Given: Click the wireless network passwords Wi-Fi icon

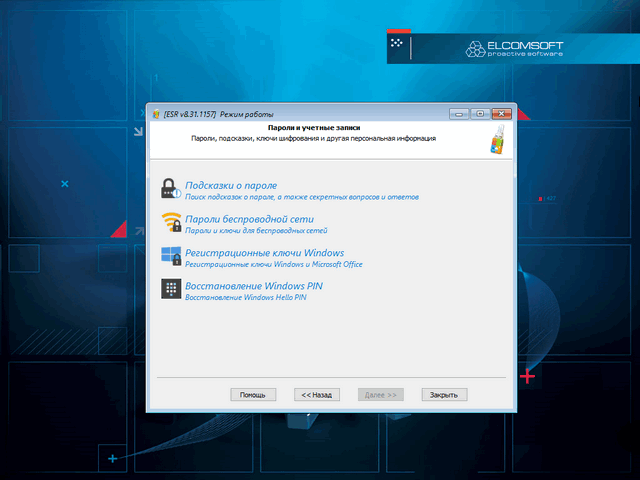Looking at the screenshot, I should tap(170, 223).
